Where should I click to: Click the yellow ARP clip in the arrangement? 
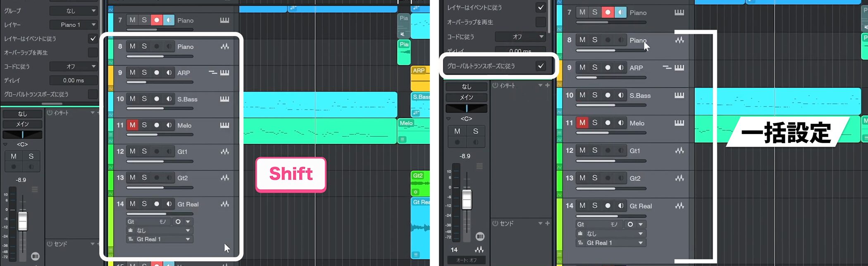point(420,78)
